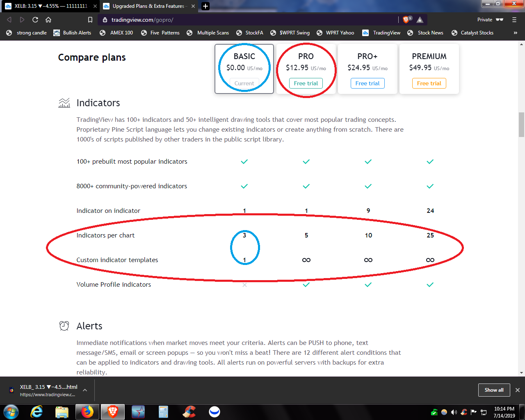Open Brave Shields lion icon
This screenshot has height=420, width=525.
coord(406,20)
